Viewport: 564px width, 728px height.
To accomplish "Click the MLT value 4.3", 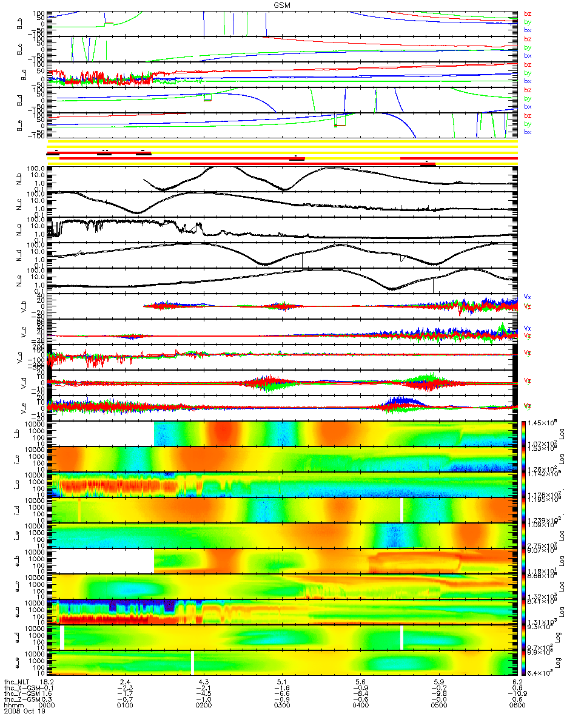I will point(204,682).
